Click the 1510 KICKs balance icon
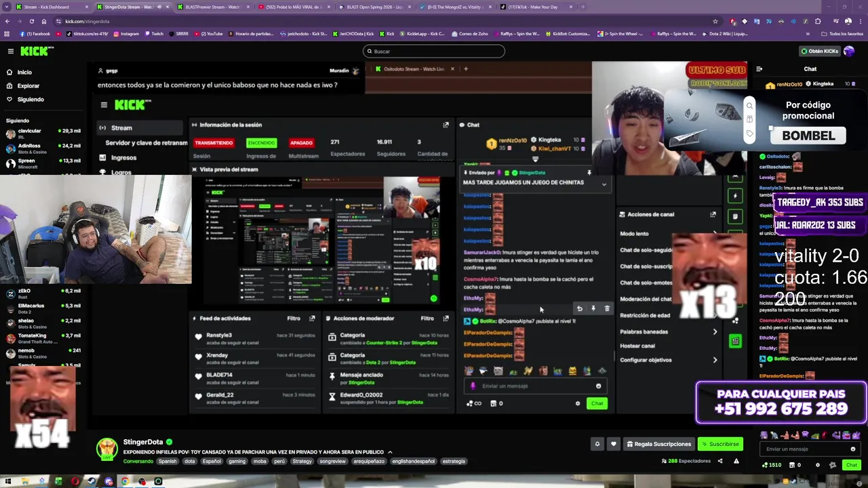 pyautogui.click(x=772, y=465)
